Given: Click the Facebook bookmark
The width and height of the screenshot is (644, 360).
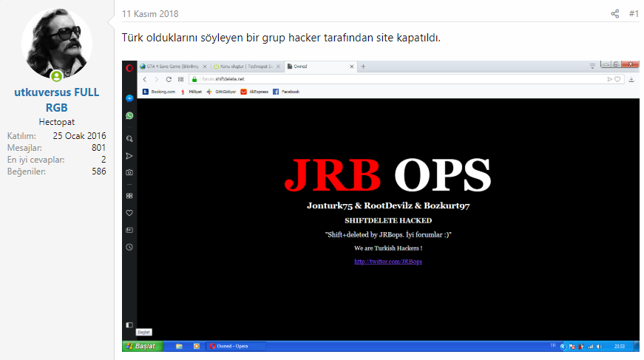Looking at the screenshot, I should coord(286,92).
